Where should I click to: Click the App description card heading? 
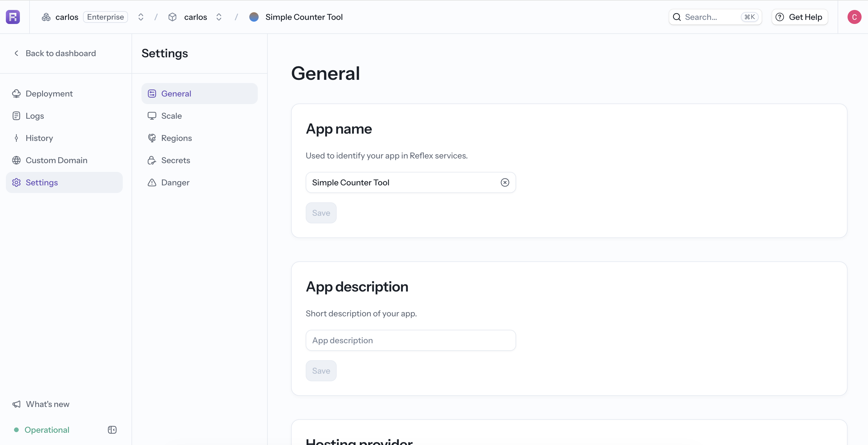[x=357, y=287]
